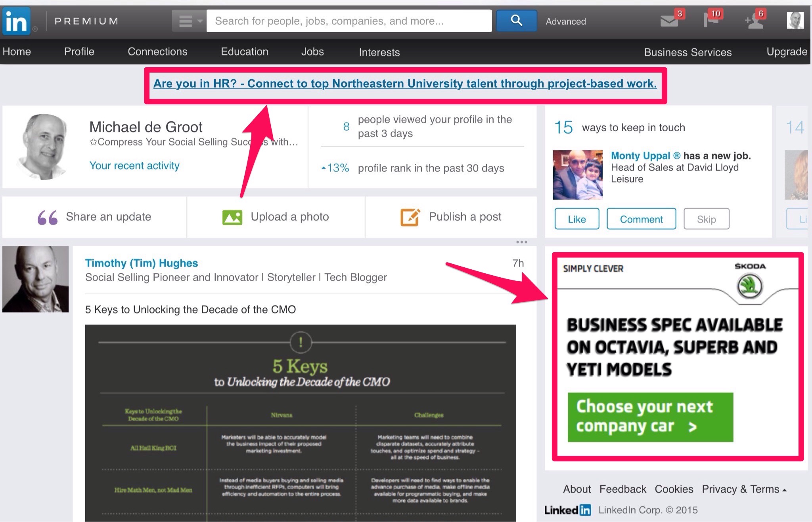Open Advanced search link
Viewport: 812px width, 522px height.
click(566, 21)
